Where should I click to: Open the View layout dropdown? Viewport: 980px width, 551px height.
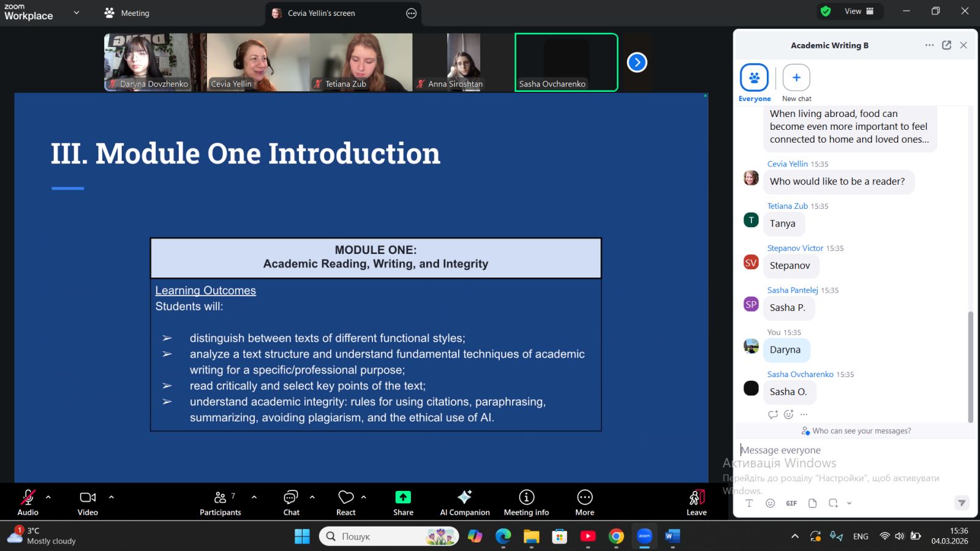coord(859,11)
